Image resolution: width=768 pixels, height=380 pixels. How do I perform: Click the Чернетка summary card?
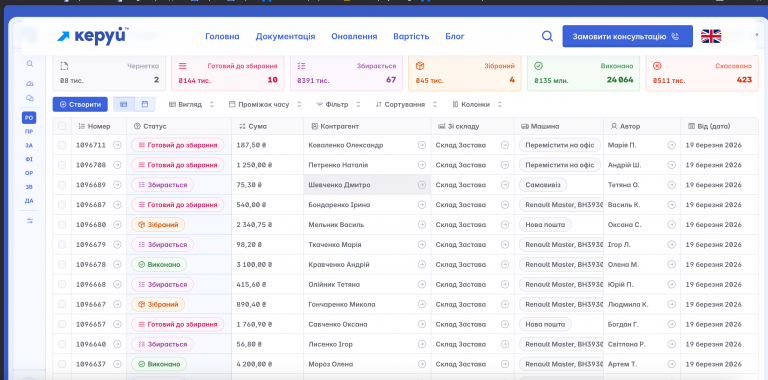[109, 73]
